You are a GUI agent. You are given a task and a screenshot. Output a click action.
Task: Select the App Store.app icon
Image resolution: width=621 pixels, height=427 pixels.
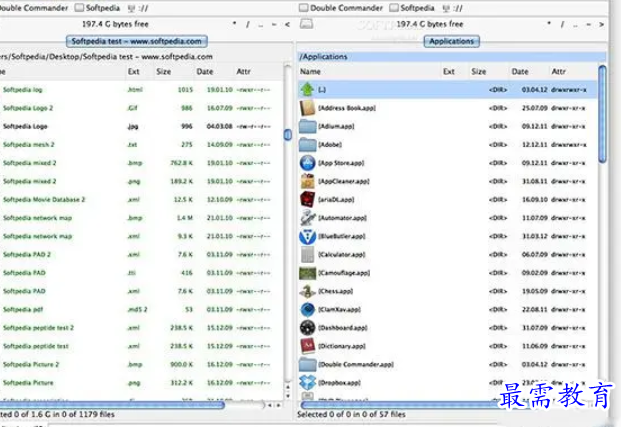[307, 163]
